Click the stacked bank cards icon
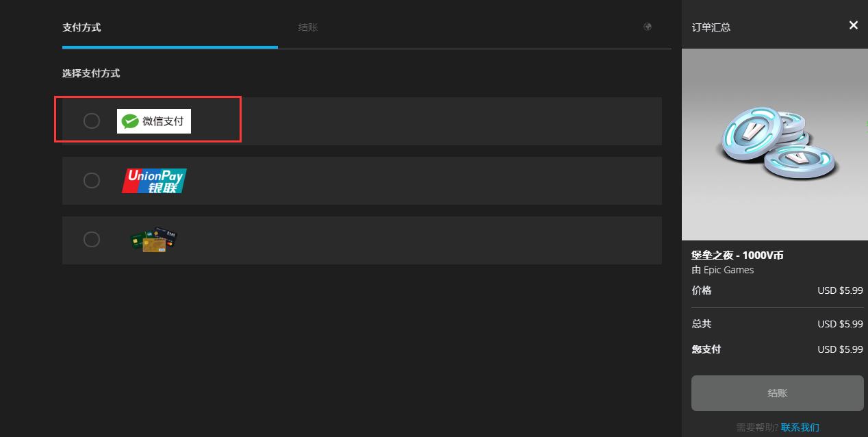The image size is (868, 437). pos(154,240)
